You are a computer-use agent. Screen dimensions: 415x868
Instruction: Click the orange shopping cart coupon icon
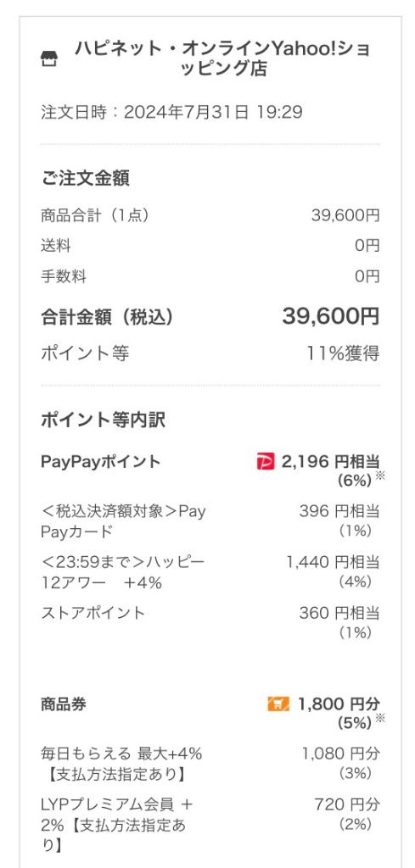278,704
